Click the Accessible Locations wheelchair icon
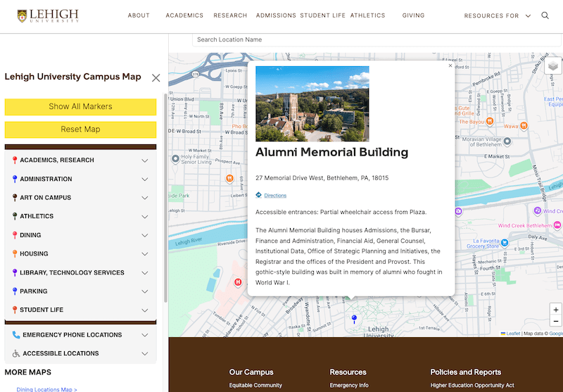This screenshot has height=392, width=563. [16, 353]
